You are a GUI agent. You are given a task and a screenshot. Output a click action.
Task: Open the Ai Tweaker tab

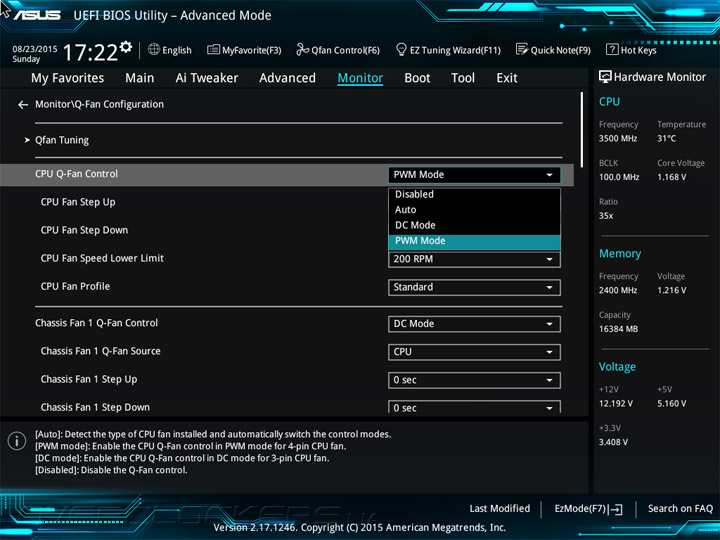(207, 78)
